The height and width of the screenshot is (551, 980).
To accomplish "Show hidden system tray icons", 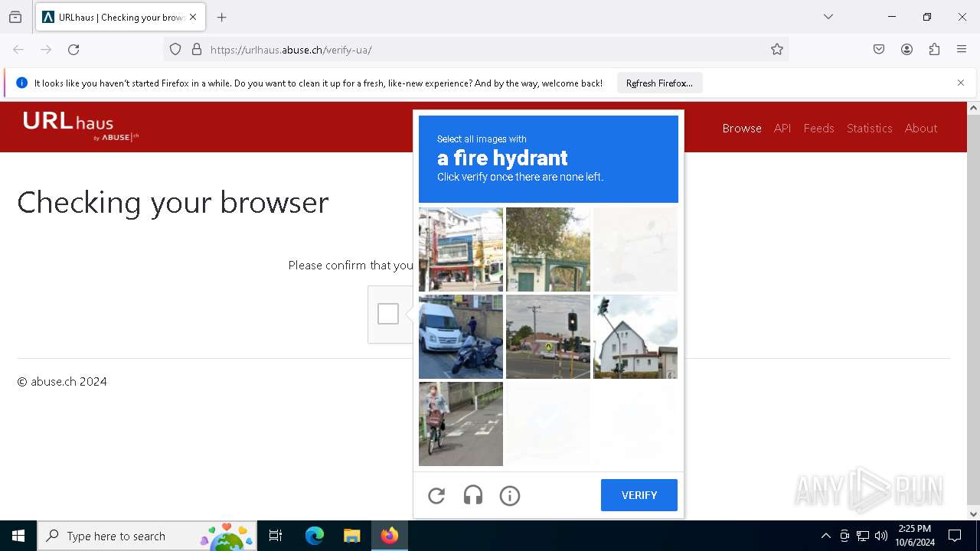I will (825, 536).
